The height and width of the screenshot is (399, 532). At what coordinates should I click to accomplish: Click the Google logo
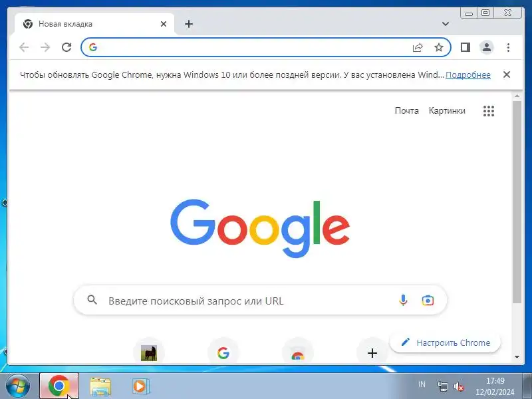coord(260,228)
